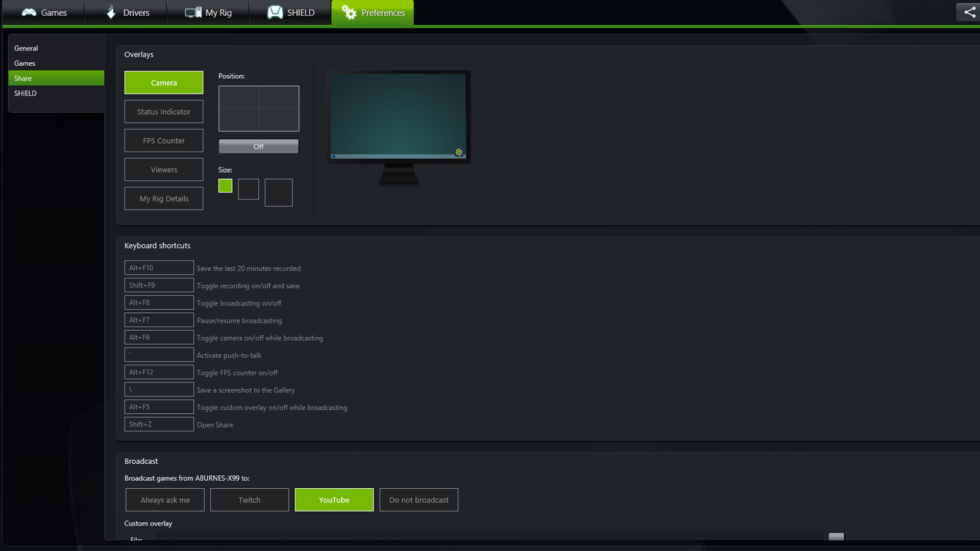
Task: Select the Twitch broadcast option
Action: click(x=249, y=499)
